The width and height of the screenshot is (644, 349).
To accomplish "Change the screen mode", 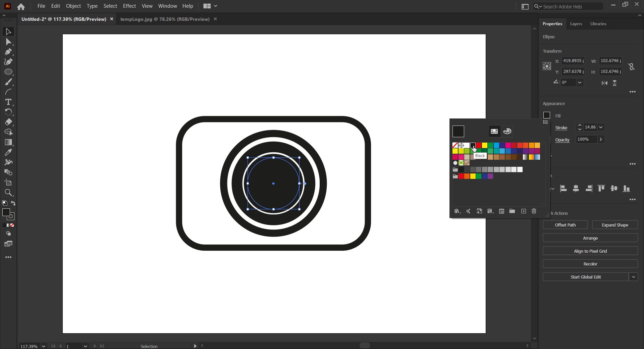I will [x=8, y=244].
